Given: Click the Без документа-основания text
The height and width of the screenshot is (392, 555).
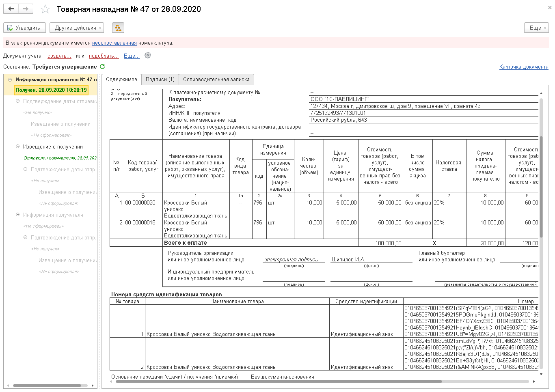Looking at the screenshot, I should pyautogui.click(x=283, y=377).
